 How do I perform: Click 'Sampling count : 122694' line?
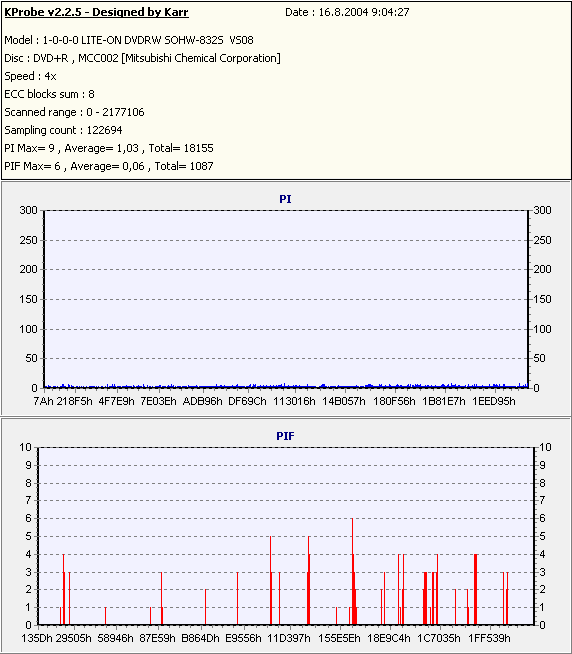pyautogui.click(x=63, y=130)
